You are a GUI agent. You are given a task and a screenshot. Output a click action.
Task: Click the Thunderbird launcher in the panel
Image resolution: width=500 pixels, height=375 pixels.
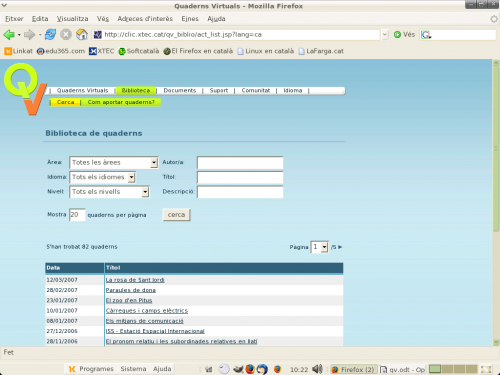(262, 369)
